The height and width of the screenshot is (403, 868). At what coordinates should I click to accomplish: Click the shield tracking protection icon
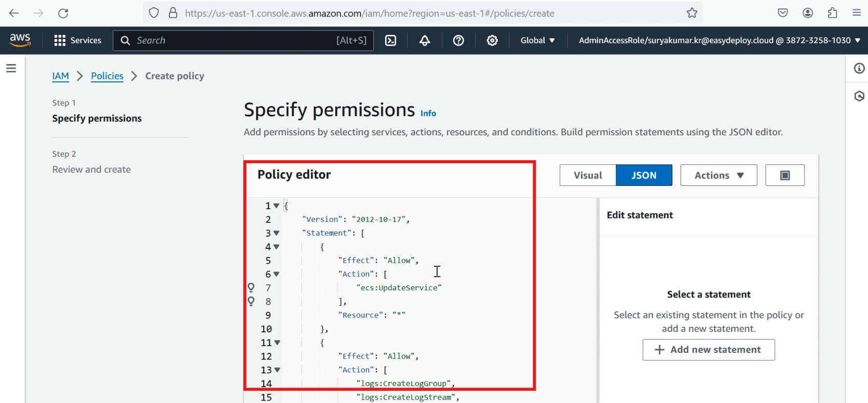pos(154,13)
